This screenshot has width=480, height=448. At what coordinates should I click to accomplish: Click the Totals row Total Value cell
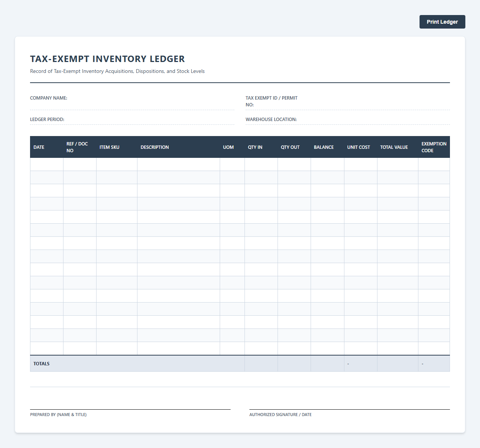coord(397,363)
